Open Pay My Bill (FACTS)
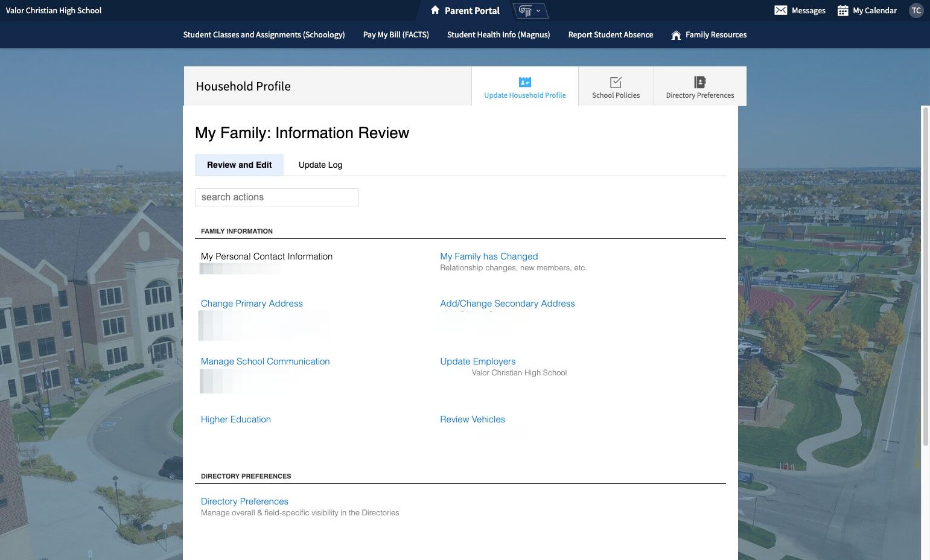 click(396, 35)
